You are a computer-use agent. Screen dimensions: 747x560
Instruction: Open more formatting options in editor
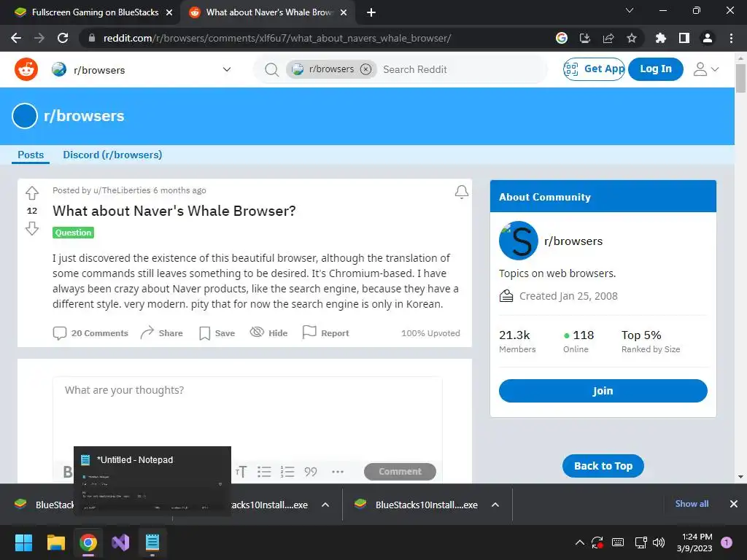(x=338, y=472)
